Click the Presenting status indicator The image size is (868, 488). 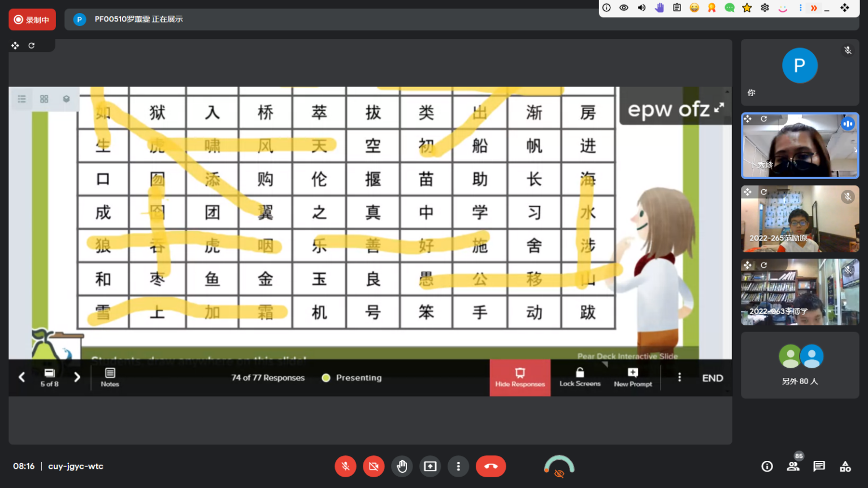tap(351, 378)
